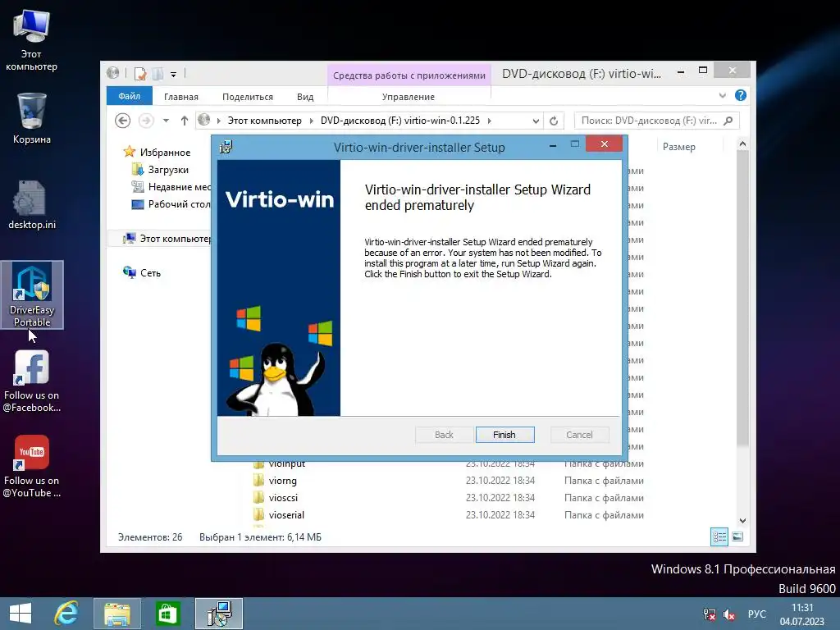Viewport: 840px width, 630px height.
Task: Open the Поделиться ribbon tab
Action: [248, 97]
